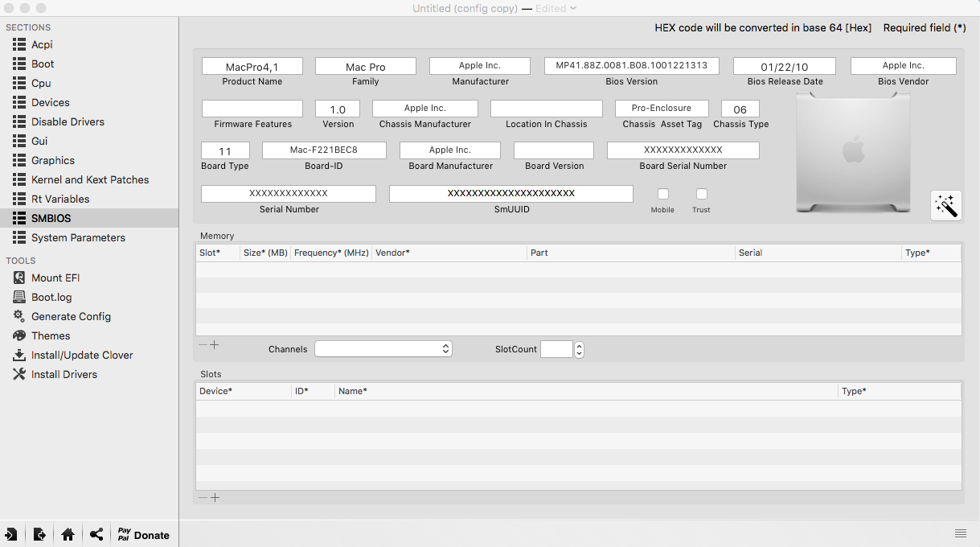Open the Disable Drivers section
This screenshot has height=547, width=980.
(88, 121)
